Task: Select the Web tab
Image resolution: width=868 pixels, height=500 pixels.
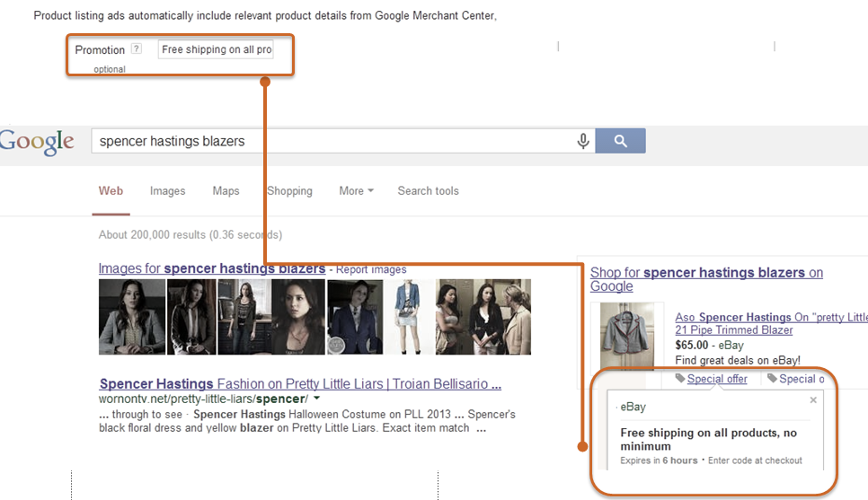Action: pos(111,191)
